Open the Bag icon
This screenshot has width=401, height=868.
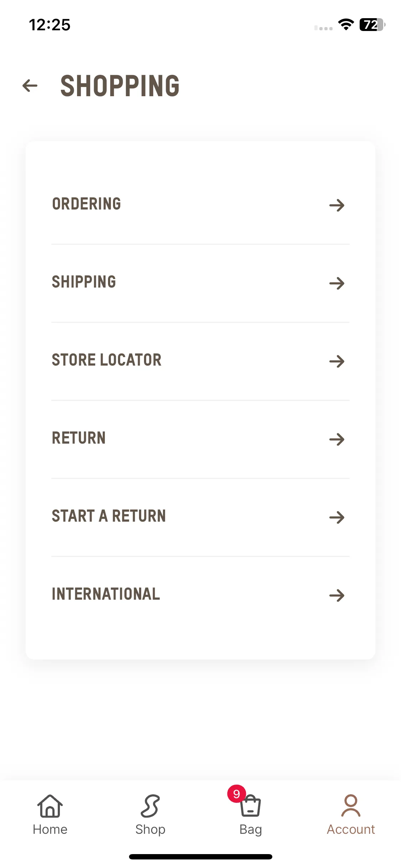click(251, 806)
